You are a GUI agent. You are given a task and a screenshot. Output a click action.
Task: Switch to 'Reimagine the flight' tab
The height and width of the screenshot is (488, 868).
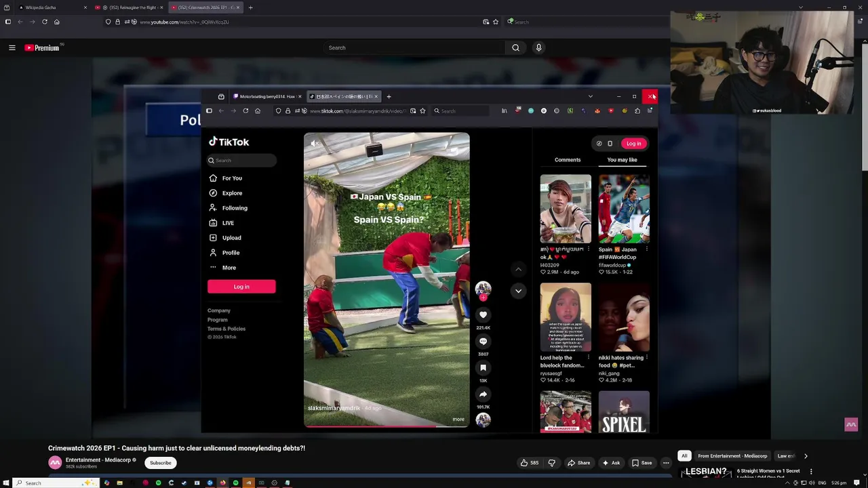[x=129, y=7]
